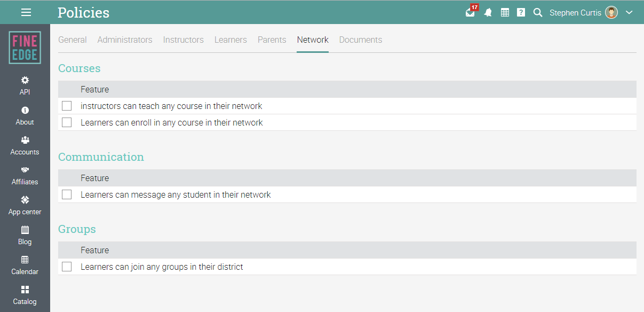Viewport: 644px width, 312px height.
Task: Open notifications bell
Action: click(x=488, y=13)
